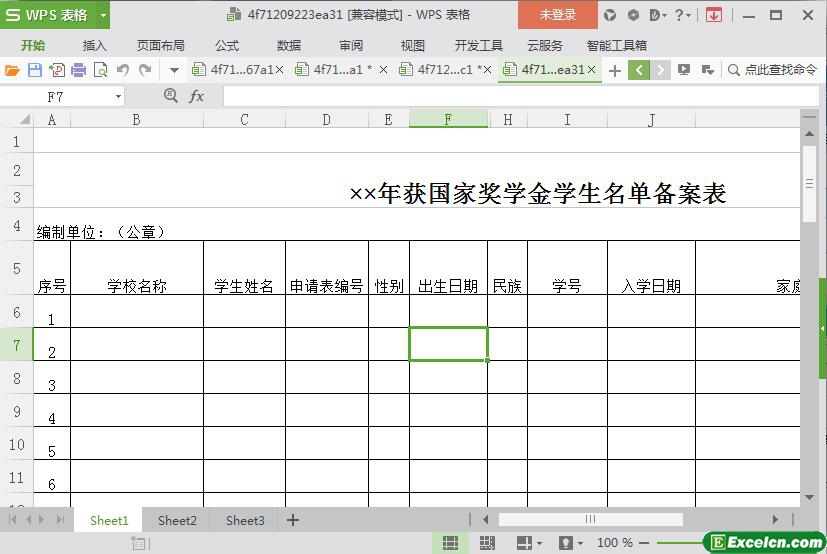The height and width of the screenshot is (554, 827).
Task: Click the skin shield icon in title bar
Action: tap(610, 15)
